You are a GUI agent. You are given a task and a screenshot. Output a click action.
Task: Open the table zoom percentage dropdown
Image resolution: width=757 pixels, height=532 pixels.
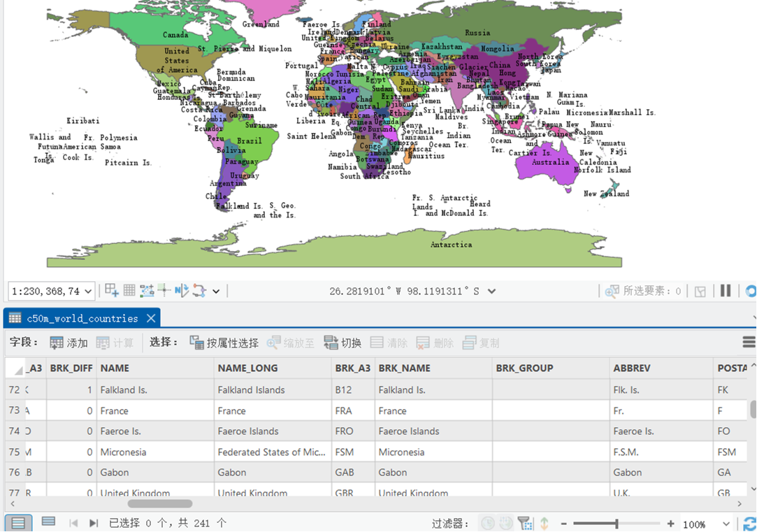[726, 524]
